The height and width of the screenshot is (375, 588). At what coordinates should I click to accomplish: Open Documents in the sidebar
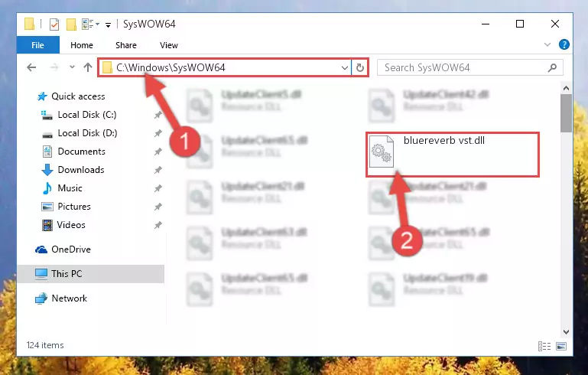pyautogui.click(x=81, y=152)
